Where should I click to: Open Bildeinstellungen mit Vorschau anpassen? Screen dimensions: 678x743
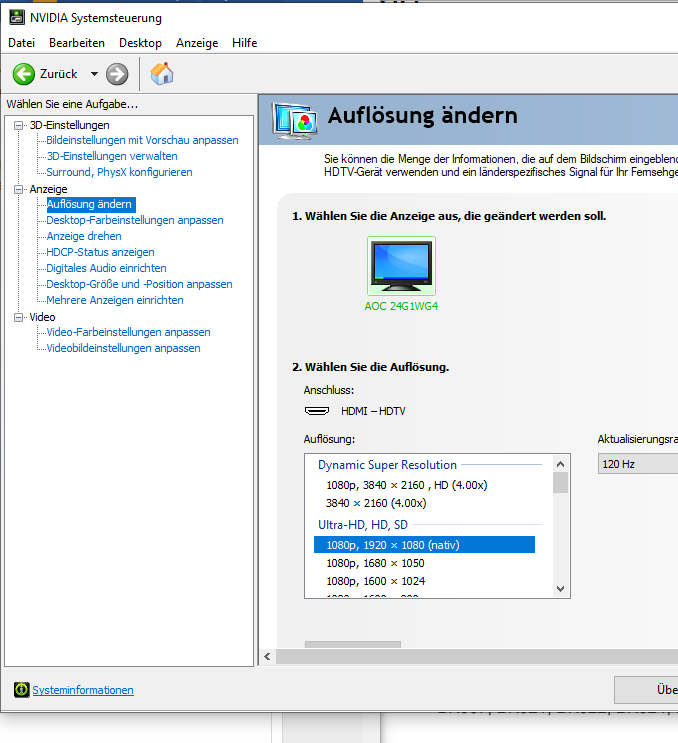coord(142,140)
